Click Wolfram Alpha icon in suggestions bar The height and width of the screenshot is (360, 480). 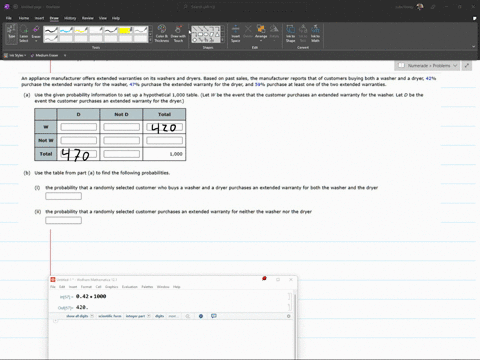[201, 316]
